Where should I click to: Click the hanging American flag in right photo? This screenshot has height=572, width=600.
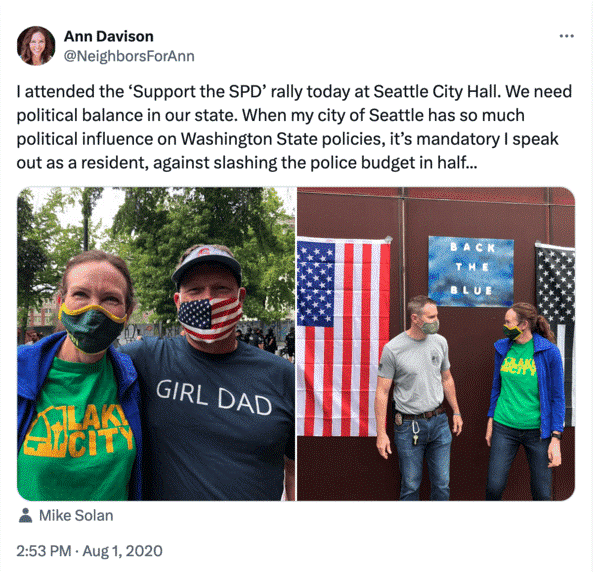point(344,337)
